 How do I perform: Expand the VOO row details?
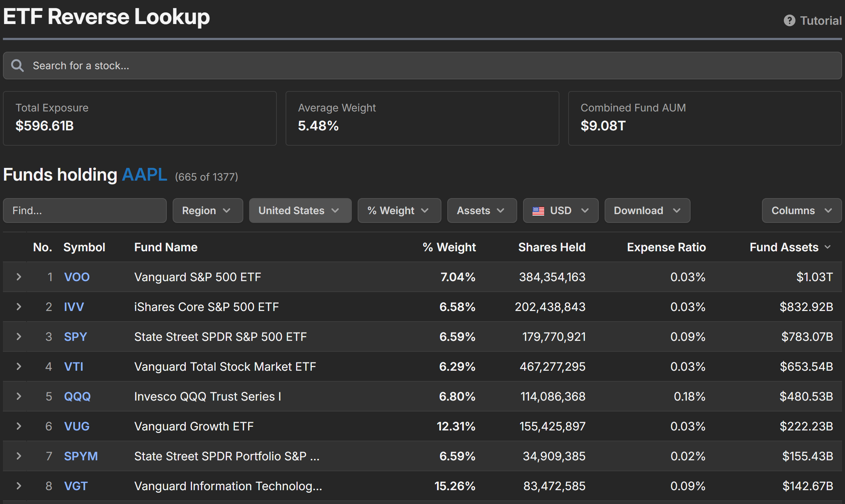19,277
